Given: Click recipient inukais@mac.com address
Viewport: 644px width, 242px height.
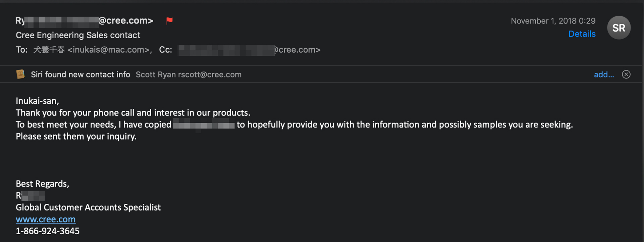Looking at the screenshot, I should coord(108,50).
